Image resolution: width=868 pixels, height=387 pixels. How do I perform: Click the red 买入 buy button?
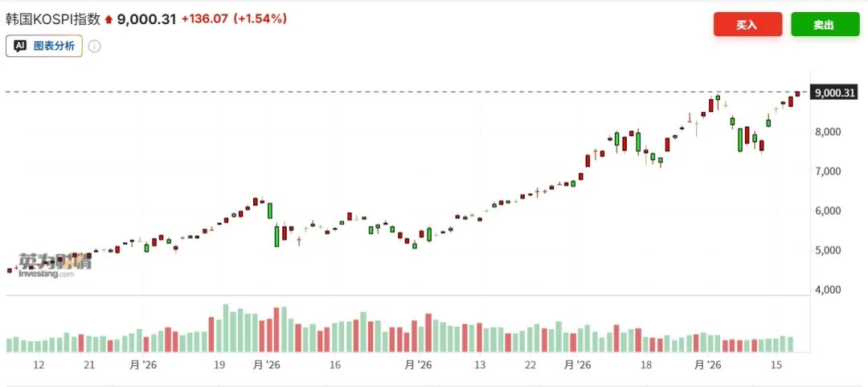[x=747, y=24]
